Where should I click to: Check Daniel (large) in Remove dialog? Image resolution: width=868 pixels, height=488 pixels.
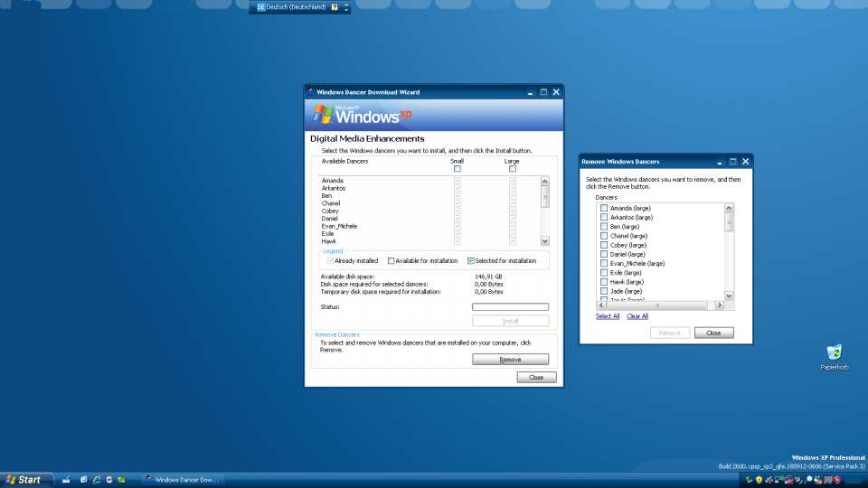(604, 254)
